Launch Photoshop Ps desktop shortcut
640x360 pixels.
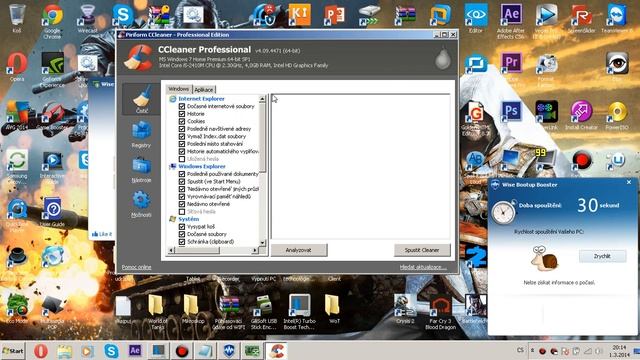(x=511, y=111)
